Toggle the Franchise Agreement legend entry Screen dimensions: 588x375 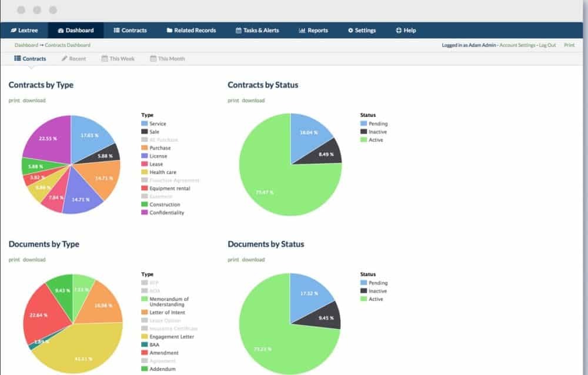pyautogui.click(x=174, y=180)
